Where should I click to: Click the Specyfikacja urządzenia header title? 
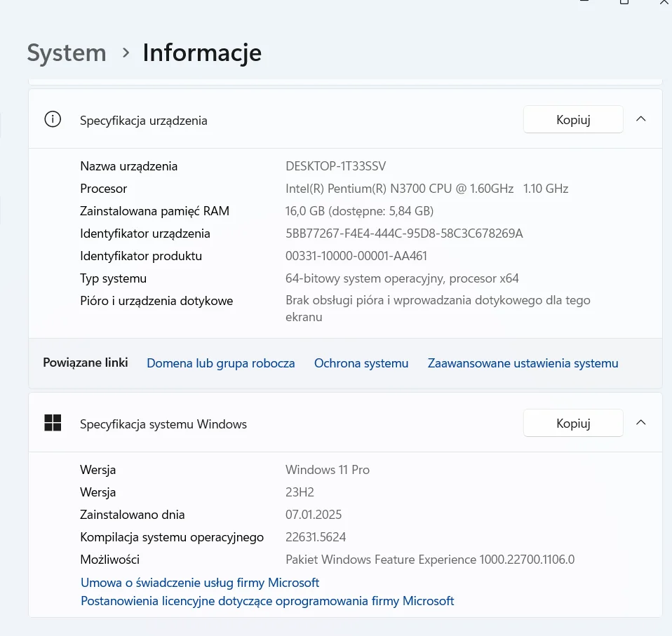tap(144, 120)
